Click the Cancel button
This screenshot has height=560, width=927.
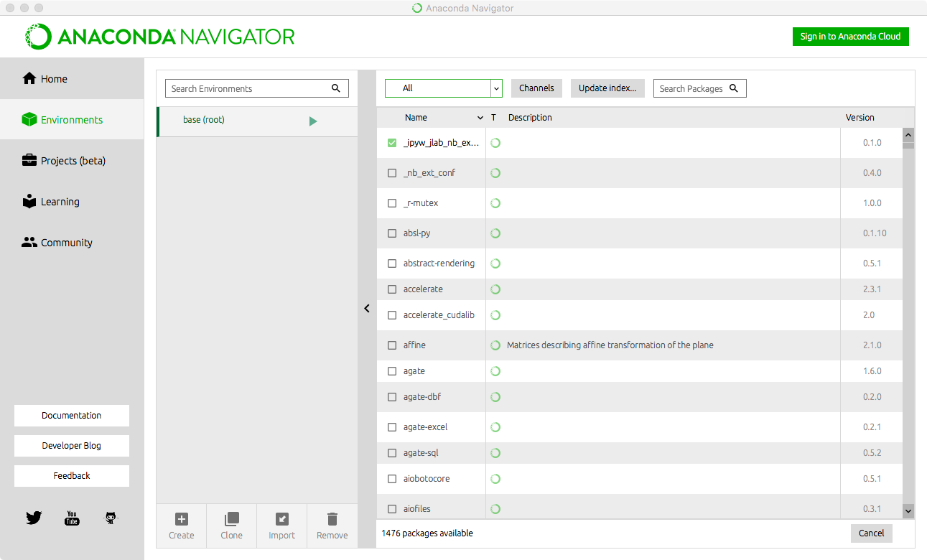[872, 533]
